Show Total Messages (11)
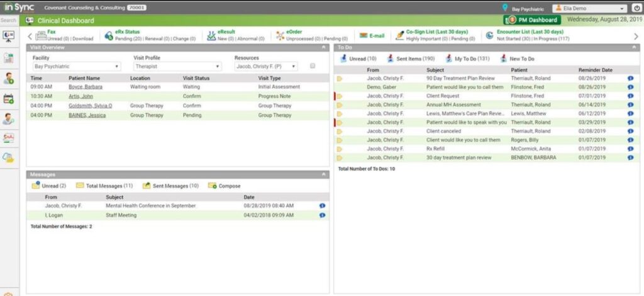Image resolution: width=644 pixels, height=296 pixels. [x=104, y=186]
